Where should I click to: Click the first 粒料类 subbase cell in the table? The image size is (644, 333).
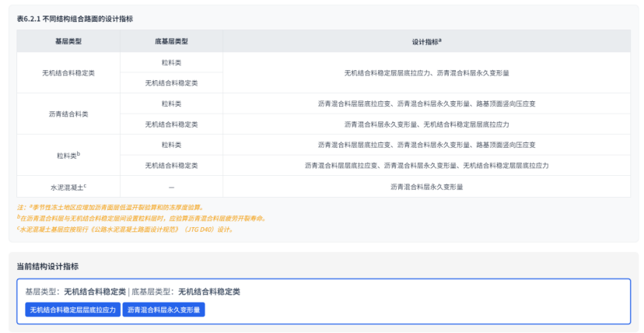(171, 63)
